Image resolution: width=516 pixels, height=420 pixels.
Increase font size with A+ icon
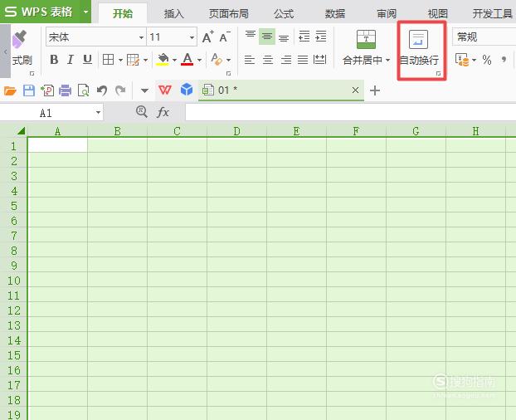point(208,37)
